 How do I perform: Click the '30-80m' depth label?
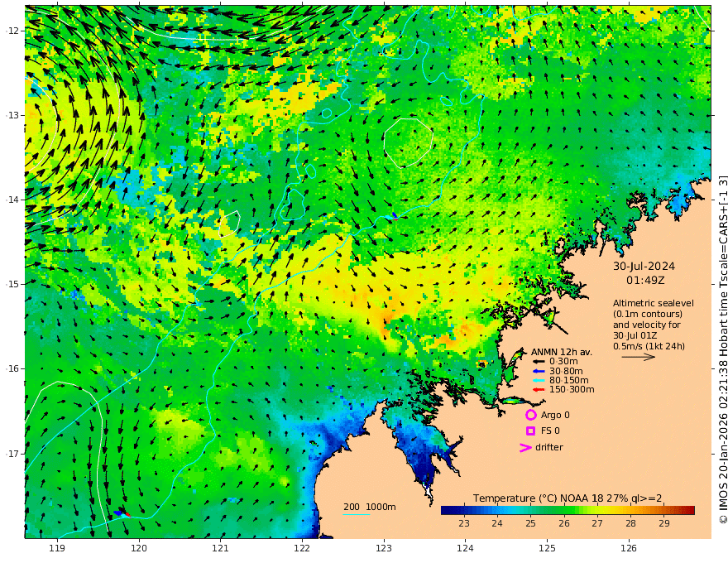566,371
